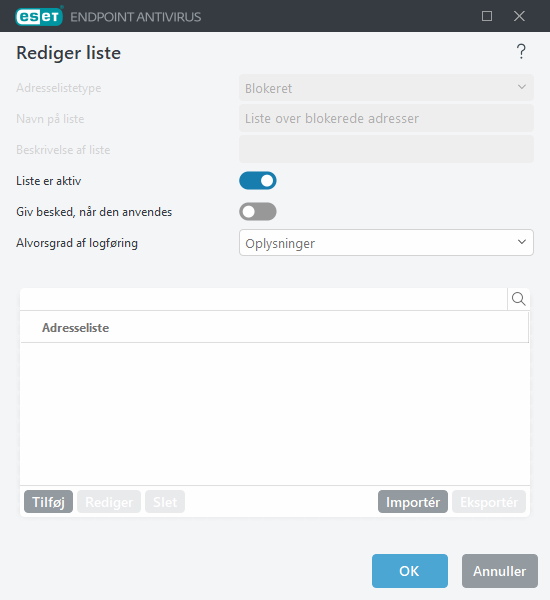Screen dimensions: 550x600
Task: Click the Adresseliste column header
Action: pyautogui.click(x=75, y=328)
